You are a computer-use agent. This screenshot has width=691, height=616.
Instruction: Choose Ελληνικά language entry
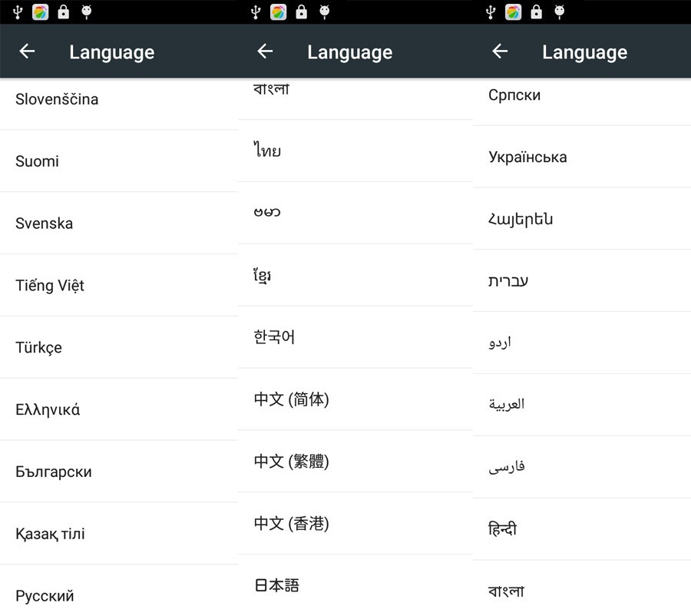[48, 410]
